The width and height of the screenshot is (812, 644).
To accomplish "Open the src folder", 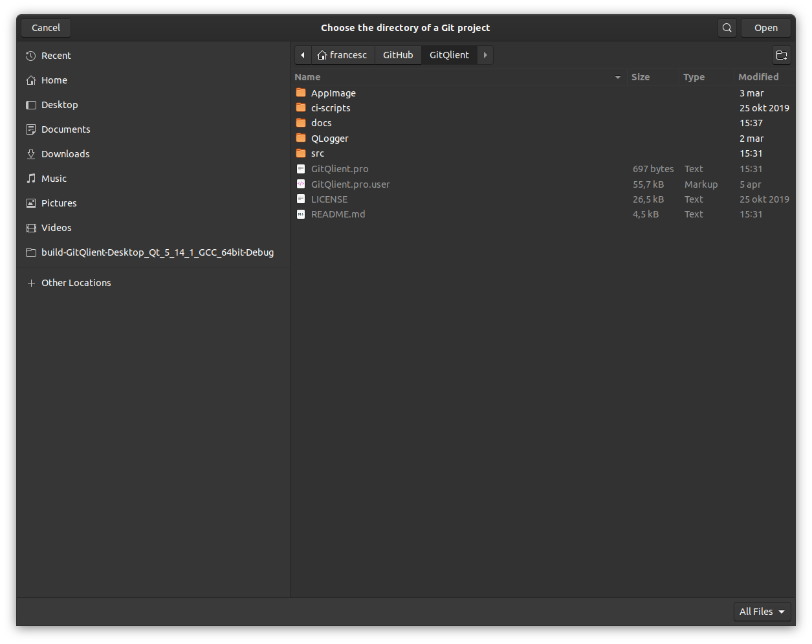I will [318, 153].
